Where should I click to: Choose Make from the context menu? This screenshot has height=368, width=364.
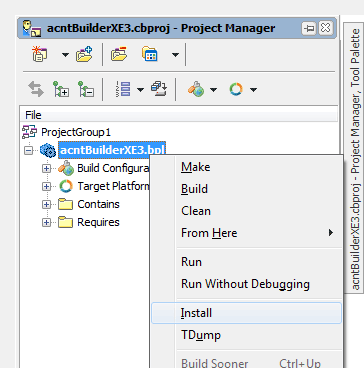247,167
